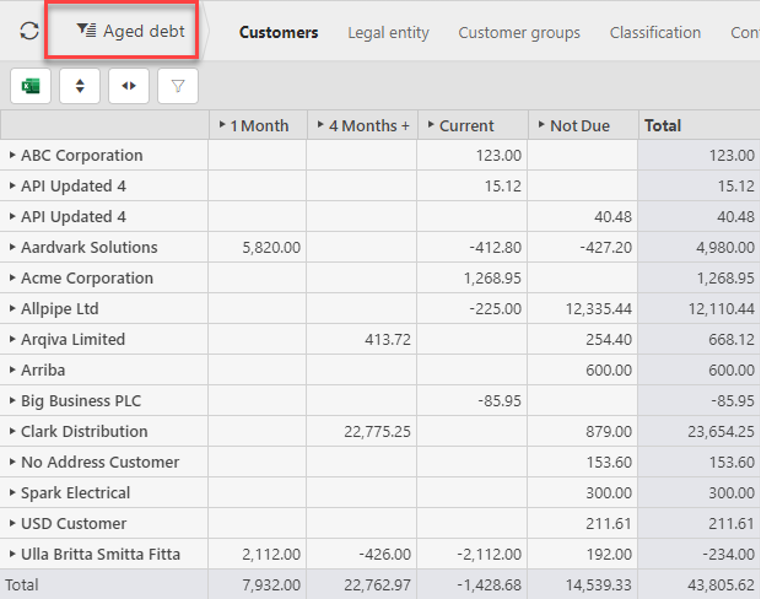The image size is (760, 599).
Task: Open the filter funnel icon
Action: pos(178,86)
